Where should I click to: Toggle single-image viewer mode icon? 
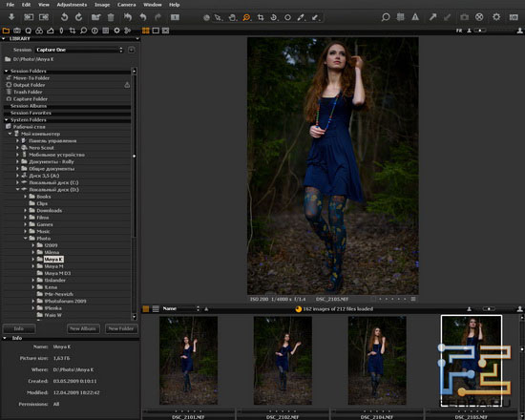tap(156, 31)
